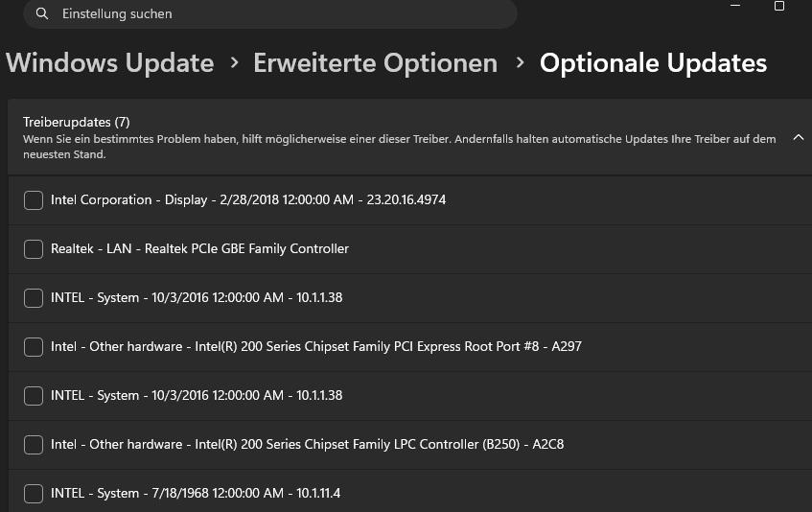Collapse the Treiberupdates (7) section chevron
Image resolution: width=812 pixels, height=512 pixels.
(798, 138)
